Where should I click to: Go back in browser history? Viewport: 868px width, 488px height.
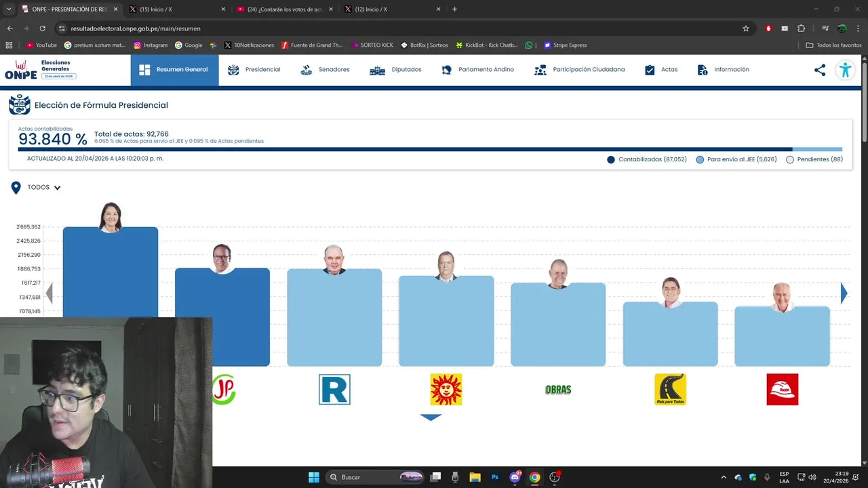coord(9,28)
